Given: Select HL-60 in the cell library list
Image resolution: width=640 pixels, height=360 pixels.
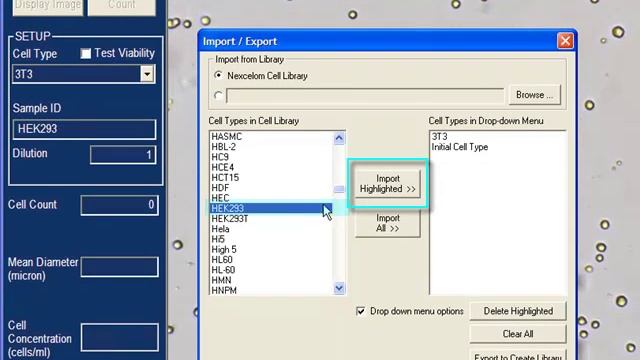Looking at the screenshot, I should coord(271,270).
